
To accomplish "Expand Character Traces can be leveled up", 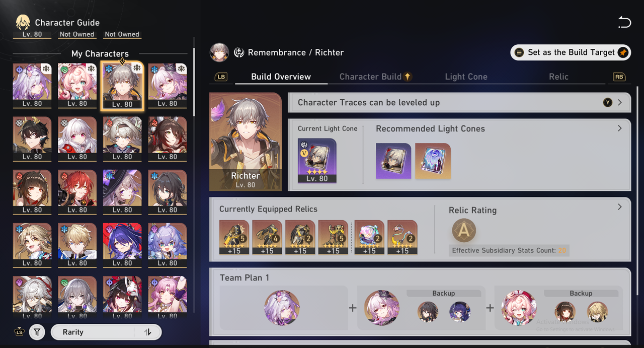I will pos(459,102).
